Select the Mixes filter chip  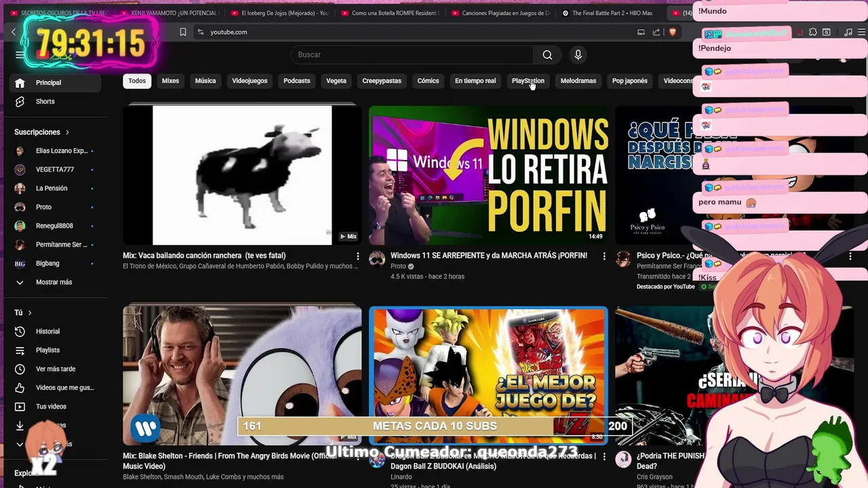click(x=170, y=81)
